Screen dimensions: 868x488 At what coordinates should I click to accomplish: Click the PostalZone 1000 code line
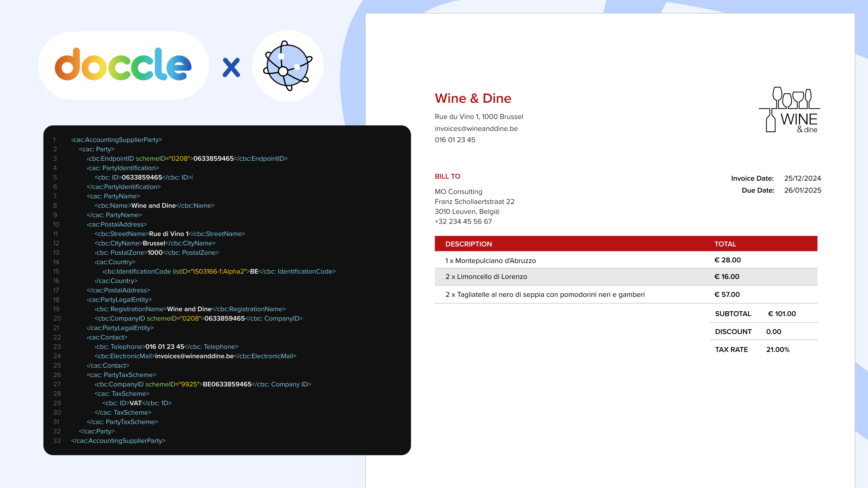click(x=156, y=253)
